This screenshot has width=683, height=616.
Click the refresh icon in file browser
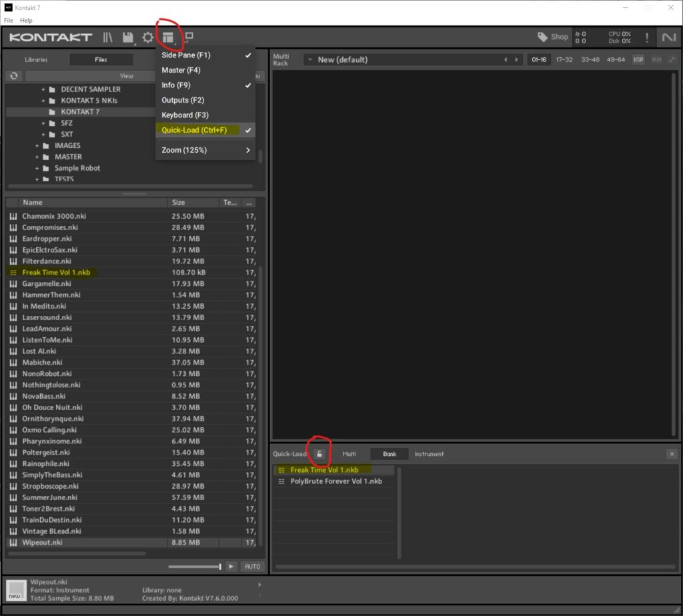tap(13, 76)
